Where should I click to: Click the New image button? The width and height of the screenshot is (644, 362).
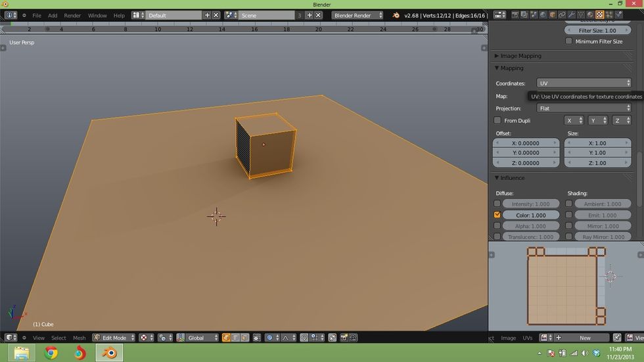(585, 338)
